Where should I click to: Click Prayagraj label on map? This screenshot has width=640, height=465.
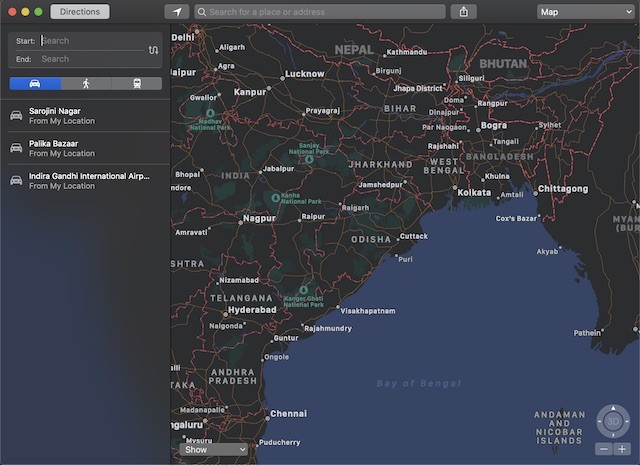click(x=322, y=111)
